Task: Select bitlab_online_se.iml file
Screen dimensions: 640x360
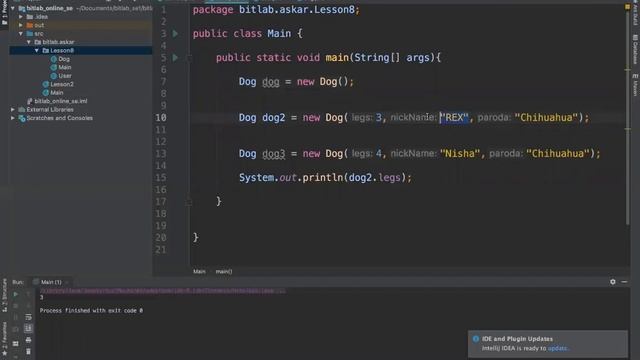Action: 61,101
